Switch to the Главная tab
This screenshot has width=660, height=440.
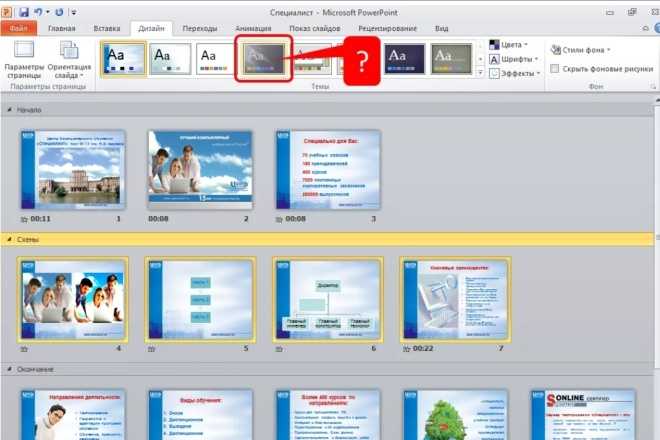(61, 28)
